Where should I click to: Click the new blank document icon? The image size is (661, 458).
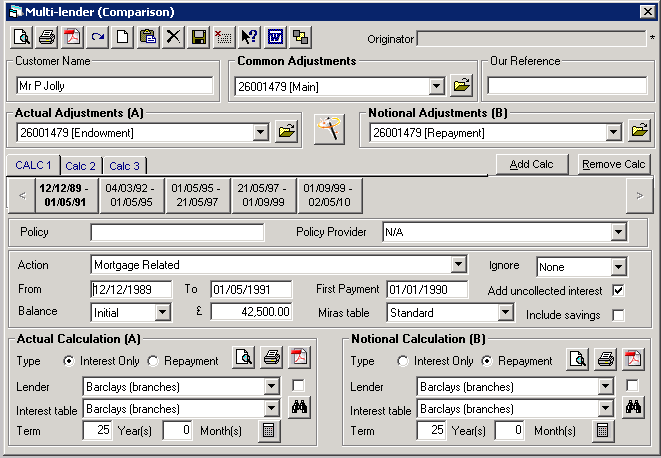click(x=123, y=37)
